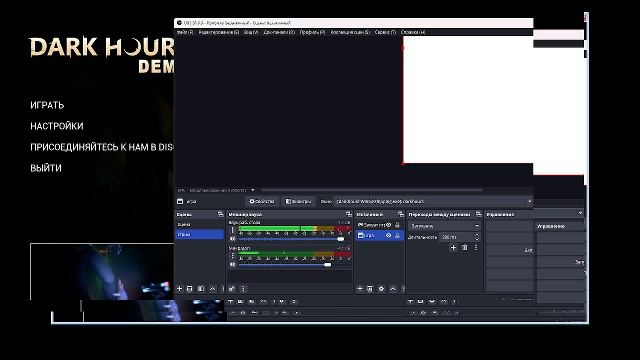This screenshot has width=640, height=360.
Task: Open the Dark Hours preview thumbnail
Action: [102, 271]
